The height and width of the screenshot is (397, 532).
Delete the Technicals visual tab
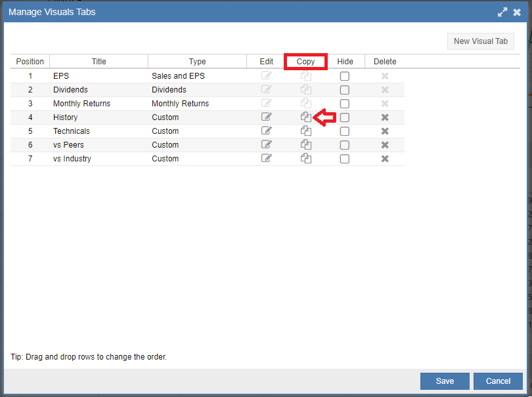click(385, 131)
